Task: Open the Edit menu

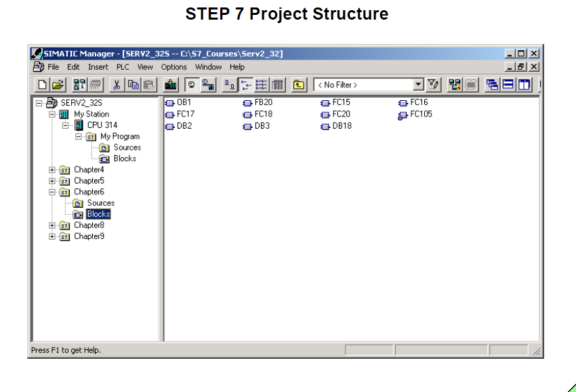Action: click(x=73, y=67)
